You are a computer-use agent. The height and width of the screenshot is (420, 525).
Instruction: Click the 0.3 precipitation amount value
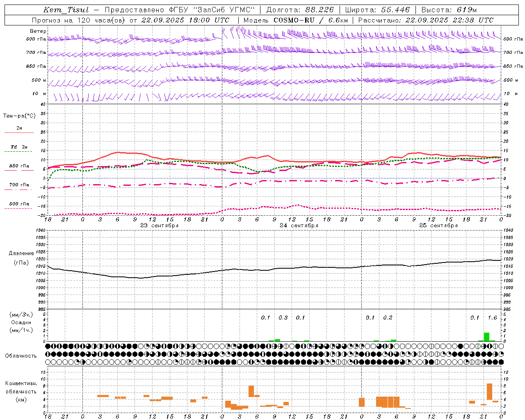pyautogui.click(x=283, y=317)
